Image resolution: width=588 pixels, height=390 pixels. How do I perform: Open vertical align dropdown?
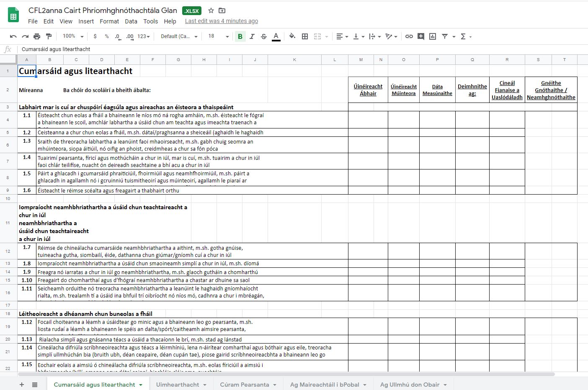(358, 36)
